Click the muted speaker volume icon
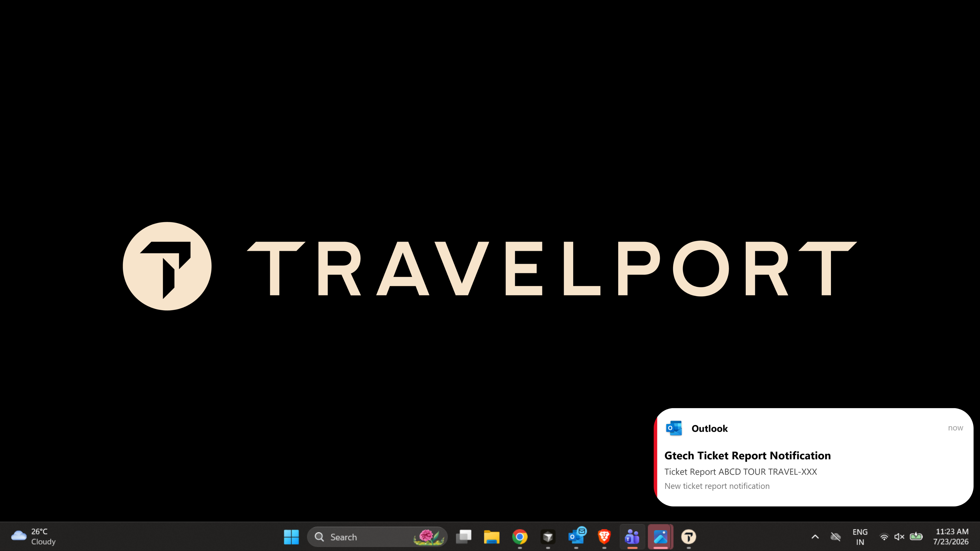980x551 pixels. (x=899, y=537)
